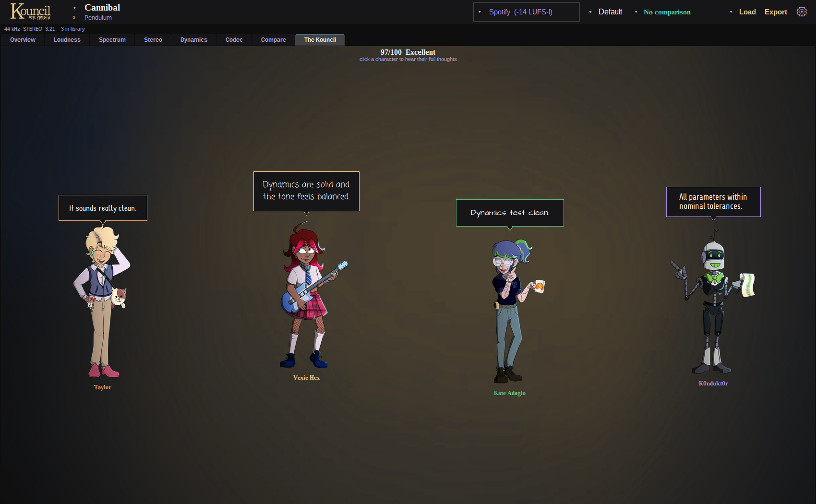Image resolution: width=816 pixels, height=504 pixels.
Task: Switch to the Loudness tab
Action: (67, 40)
